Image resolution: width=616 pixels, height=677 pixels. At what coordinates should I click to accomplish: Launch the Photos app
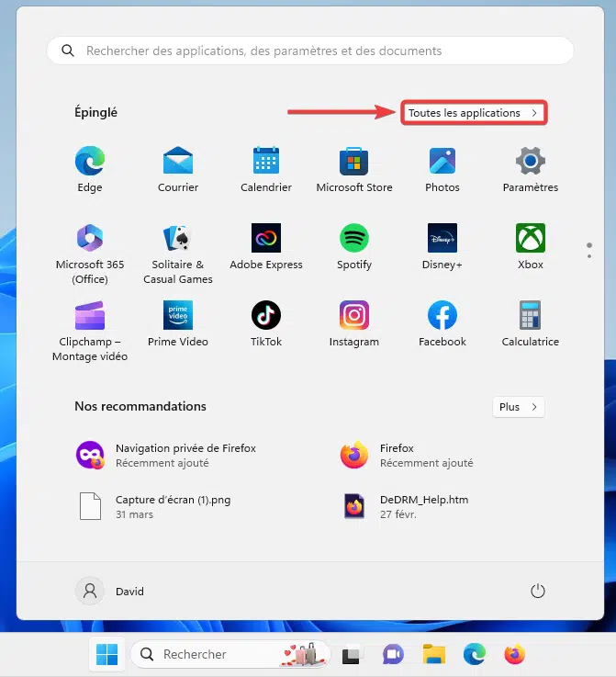pos(442,169)
